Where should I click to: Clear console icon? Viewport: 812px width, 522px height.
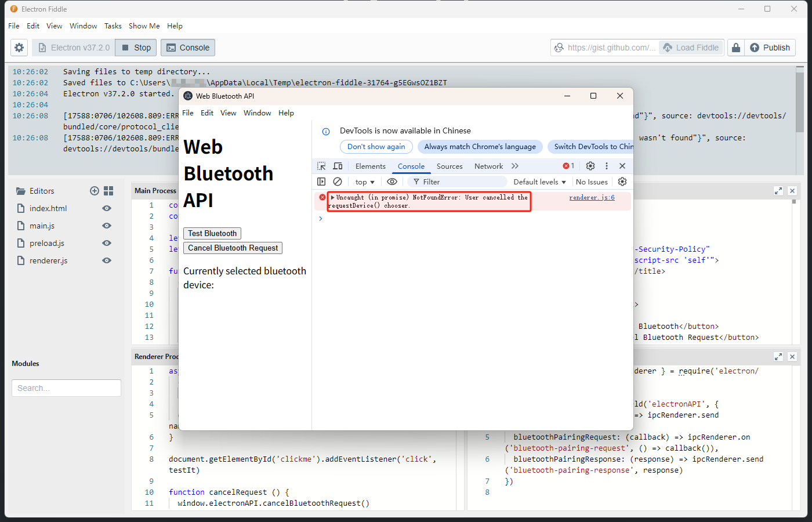(x=338, y=182)
